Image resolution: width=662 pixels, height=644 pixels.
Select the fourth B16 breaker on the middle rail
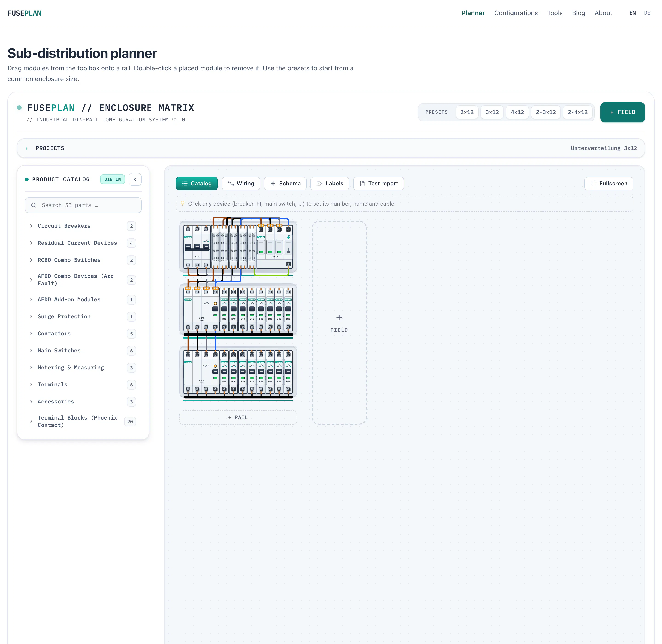pos(252,309)
